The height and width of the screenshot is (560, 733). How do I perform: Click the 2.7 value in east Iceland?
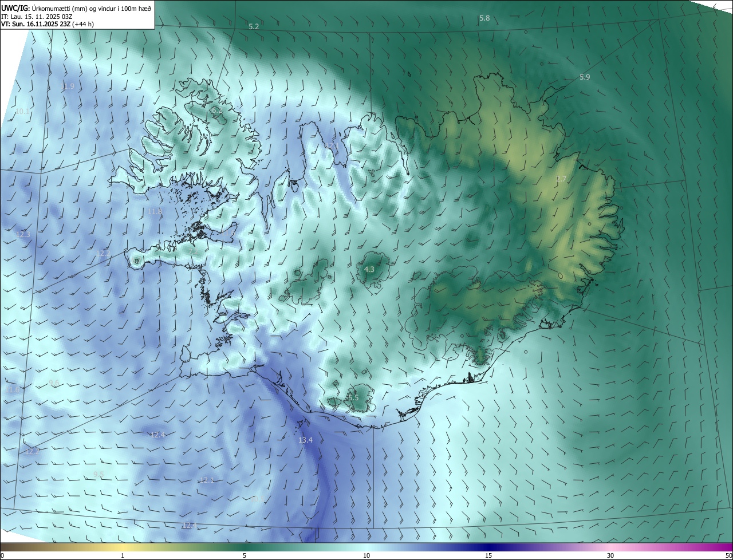561,179
